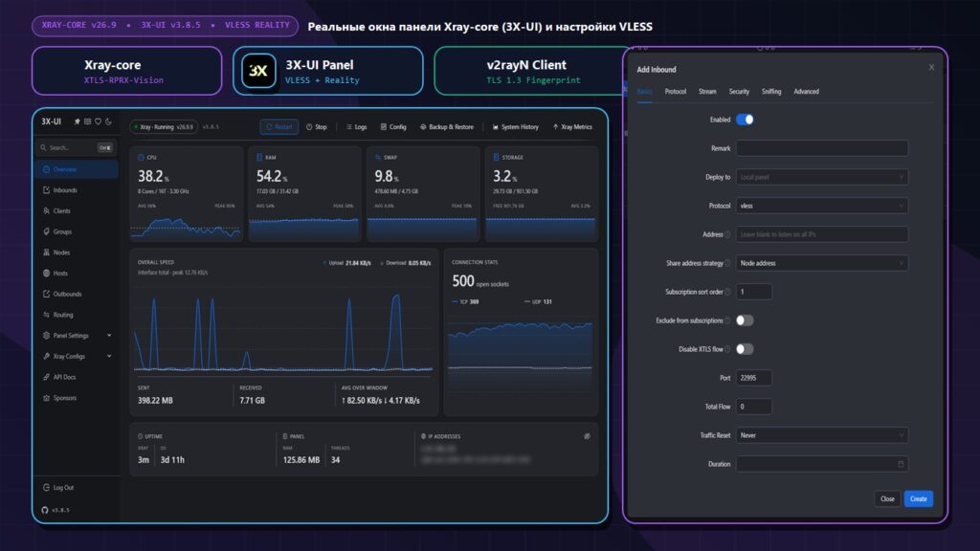980x551 pixels.
Task: Turn off the Enabled switch
Action: click(x=745, y=120)
